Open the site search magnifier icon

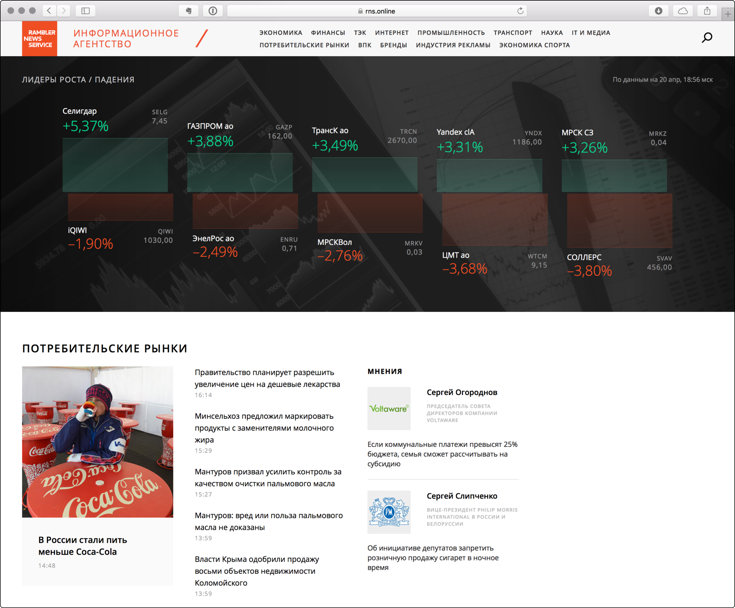point(707,38)
